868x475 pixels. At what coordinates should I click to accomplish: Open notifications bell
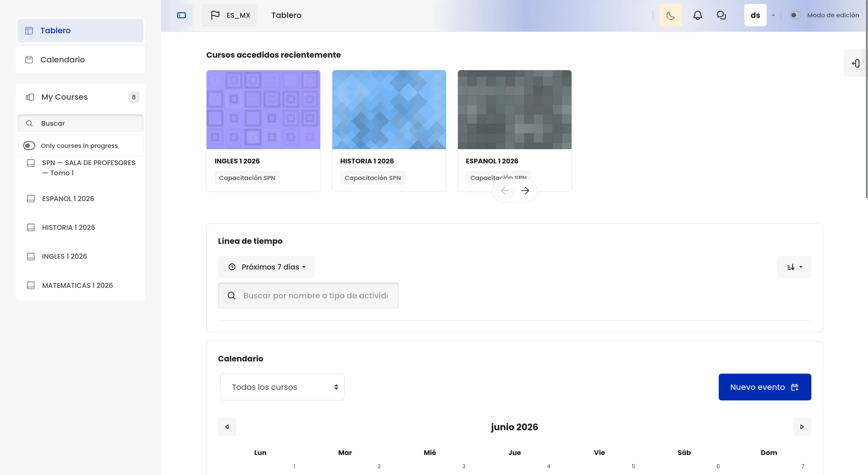pos(697,15)
